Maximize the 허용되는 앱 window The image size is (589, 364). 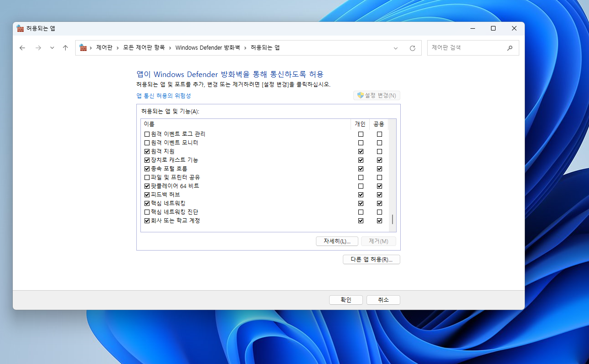coord(493,28)
